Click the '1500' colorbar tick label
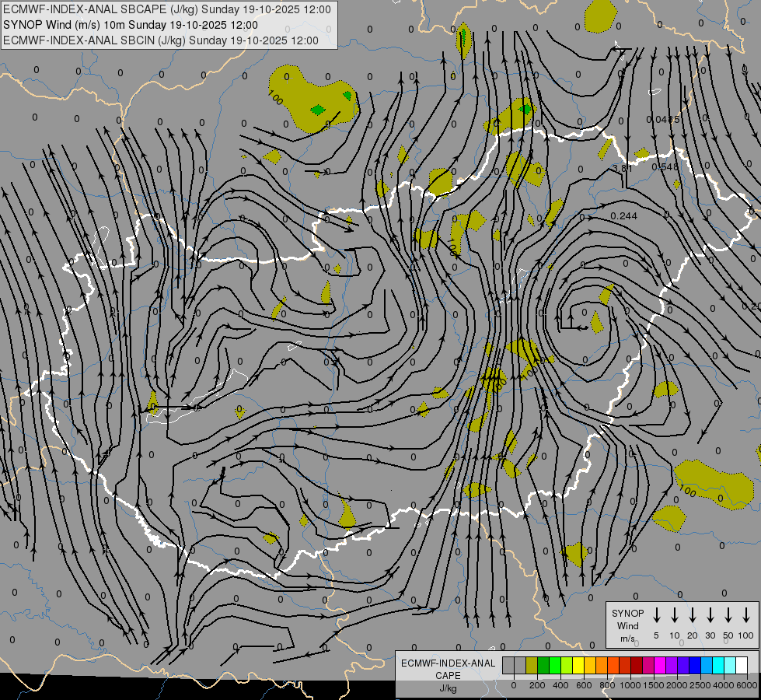Screen dimensions: 761x700 click(x=653, y=685)
